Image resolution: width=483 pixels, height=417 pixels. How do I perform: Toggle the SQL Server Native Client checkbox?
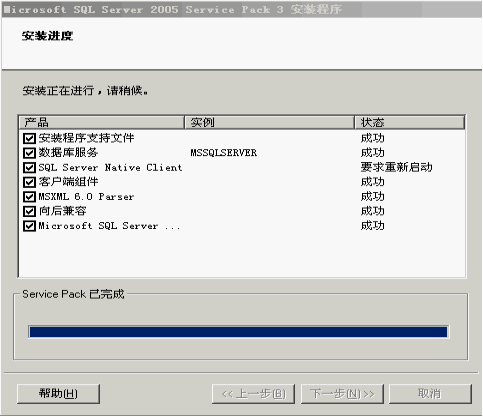click(x=29, y=168)
